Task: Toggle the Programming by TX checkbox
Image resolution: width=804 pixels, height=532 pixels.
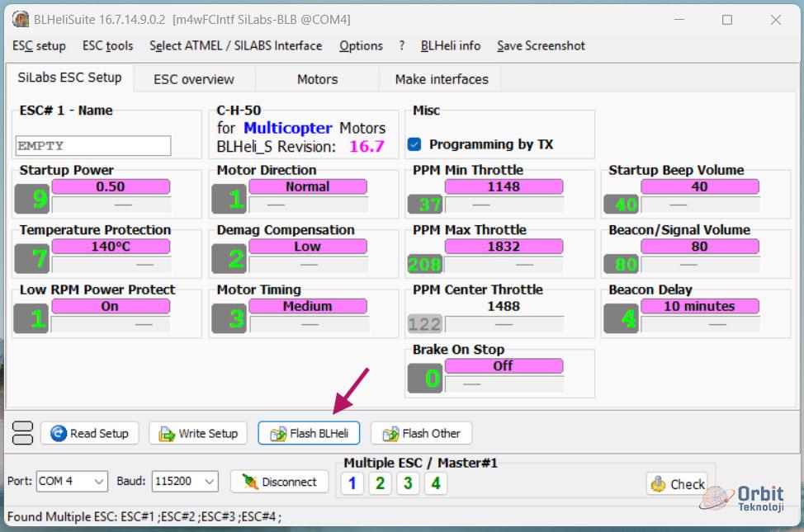Action: pos(415,144)
